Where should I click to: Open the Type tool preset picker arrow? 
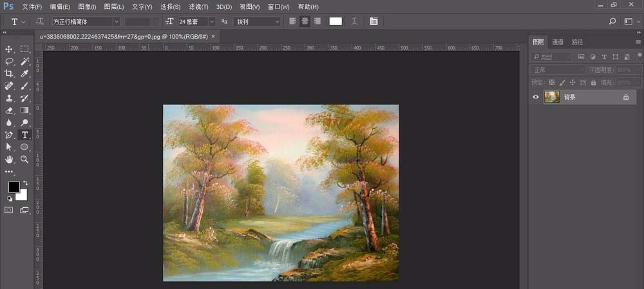pyautogui.click(x=23, y=22)
